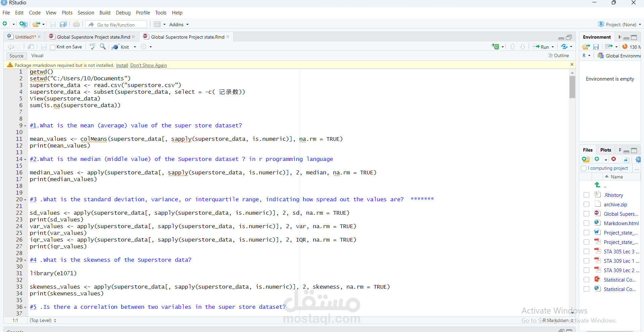Collapse the section fold arrow at line 14

tap(25, 160)
